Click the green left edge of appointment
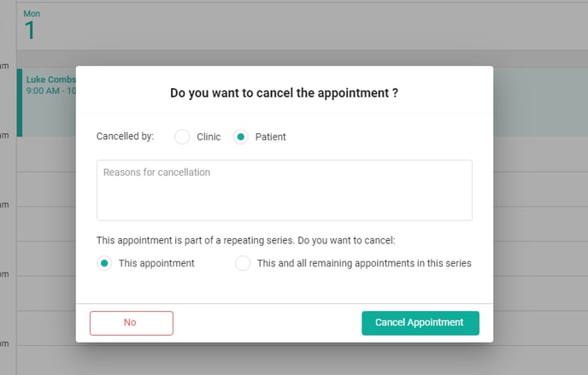Image resolution: width=588 pixels, height=375 pixels. coord(20,103)
